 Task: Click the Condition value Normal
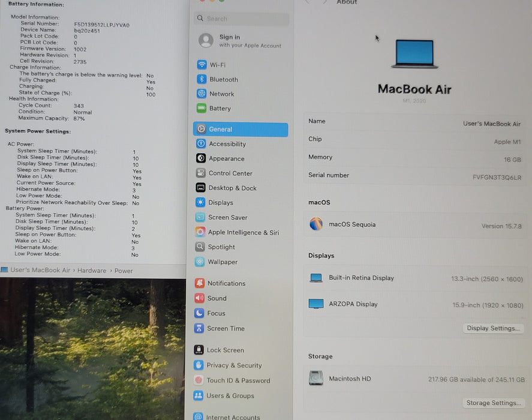(x=83, y=112)
